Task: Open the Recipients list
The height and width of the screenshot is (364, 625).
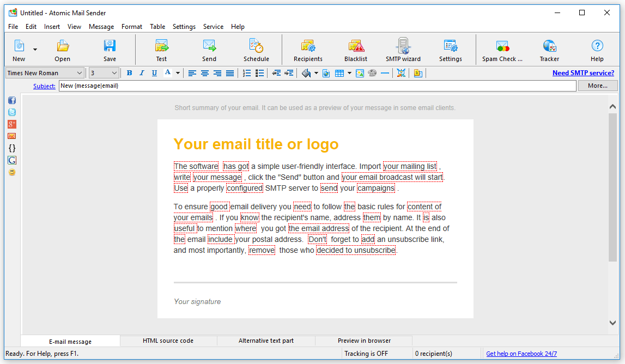Action: (x=308, y=46)
